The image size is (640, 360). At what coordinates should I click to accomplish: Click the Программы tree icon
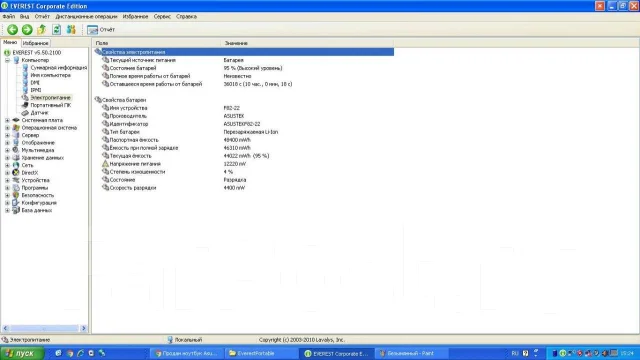click(x=16, y=188)
